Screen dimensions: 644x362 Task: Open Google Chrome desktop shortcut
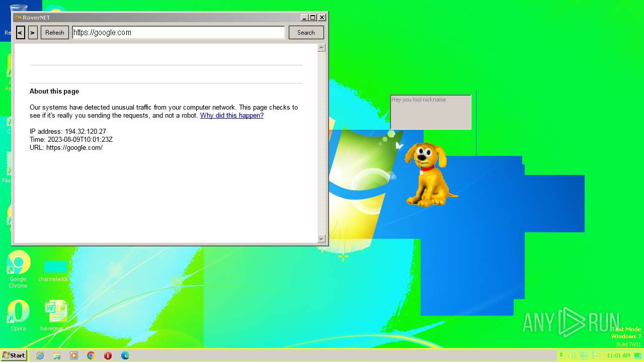coord(18,269)
